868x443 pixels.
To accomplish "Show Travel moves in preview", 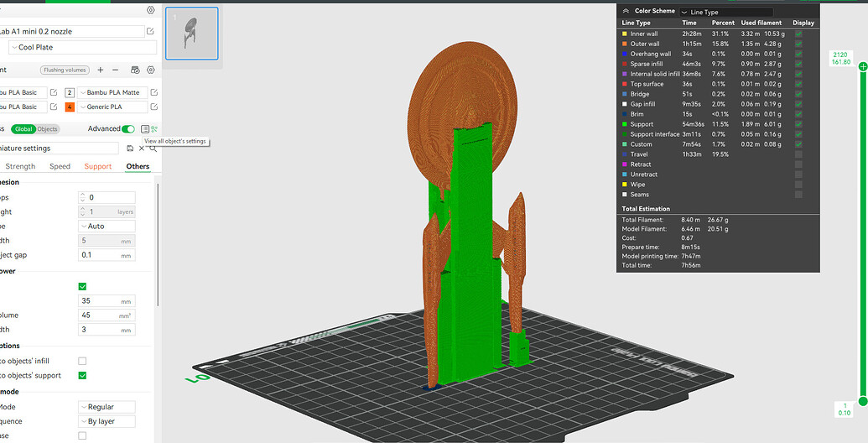I will point(798,154).
